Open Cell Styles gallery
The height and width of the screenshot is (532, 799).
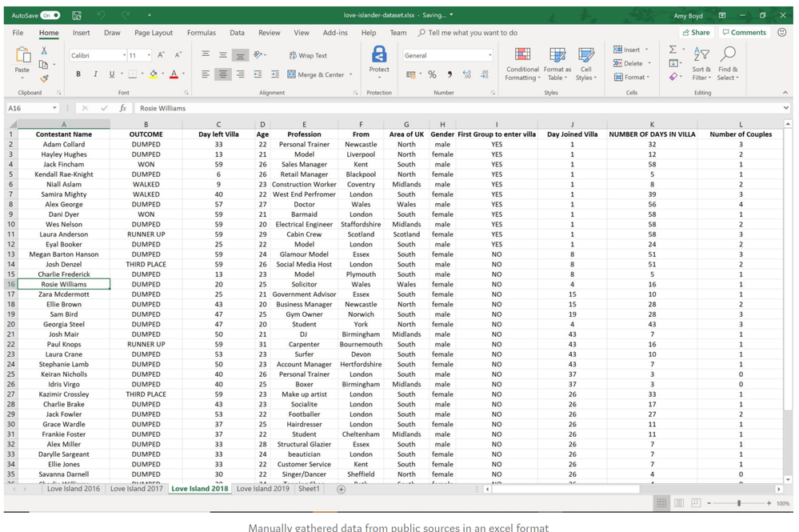(586, 64)
